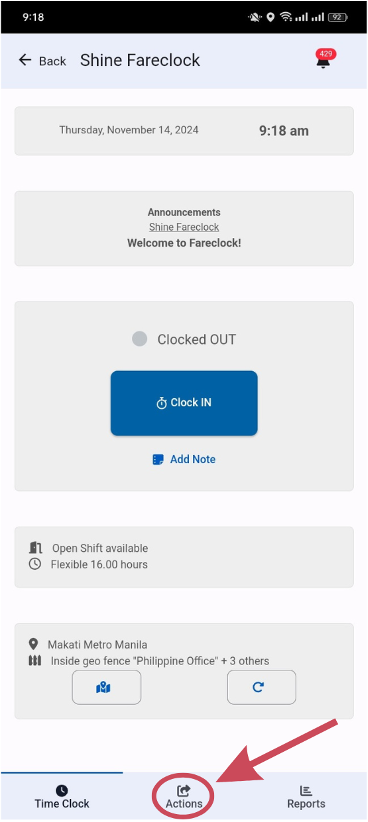Screen dimensions: 368x822
Task: Tap the note icon beside Add Note
Action: pyautogui.click(x=158, y=460)
